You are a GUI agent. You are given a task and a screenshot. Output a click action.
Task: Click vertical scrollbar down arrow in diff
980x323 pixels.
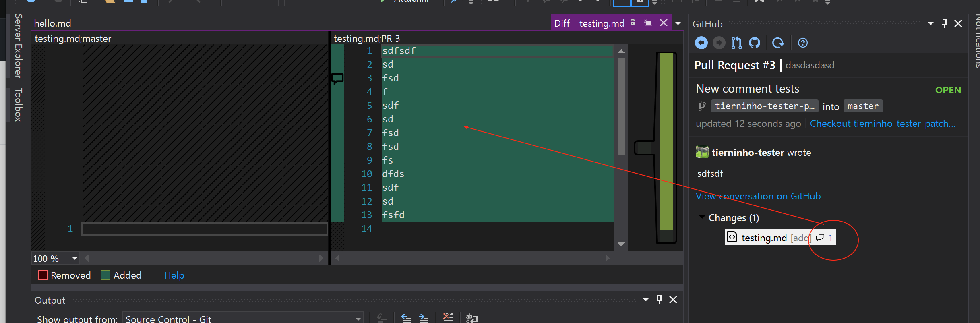pos(621,244)
